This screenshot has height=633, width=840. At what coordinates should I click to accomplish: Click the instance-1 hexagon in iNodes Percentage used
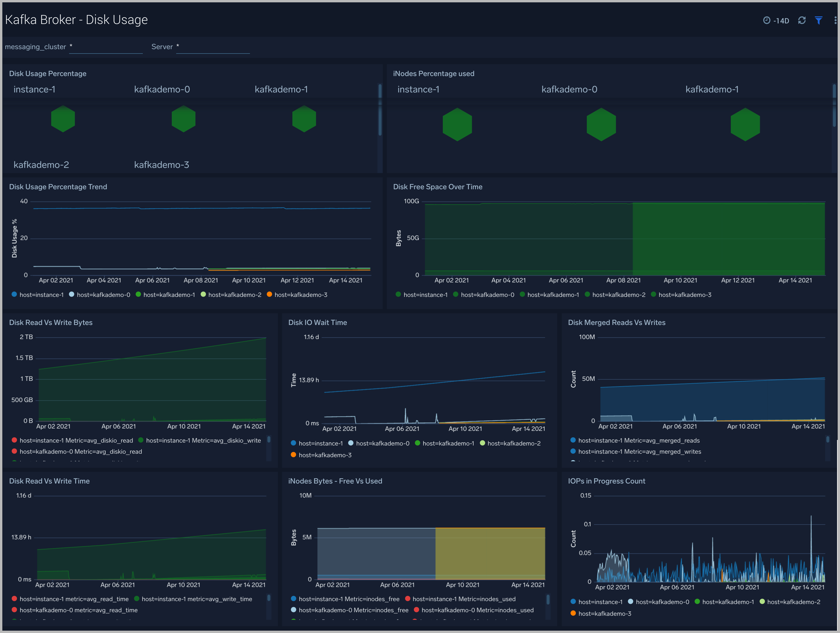pos(457,125)
